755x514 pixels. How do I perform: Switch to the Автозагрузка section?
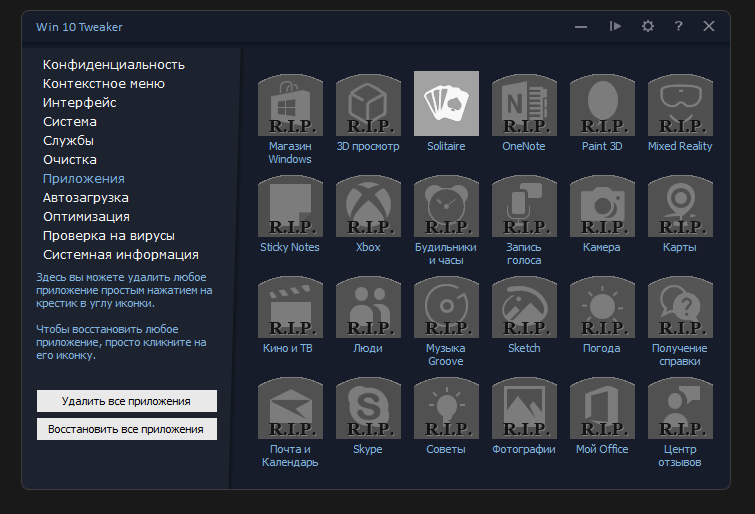pos(86,198)
